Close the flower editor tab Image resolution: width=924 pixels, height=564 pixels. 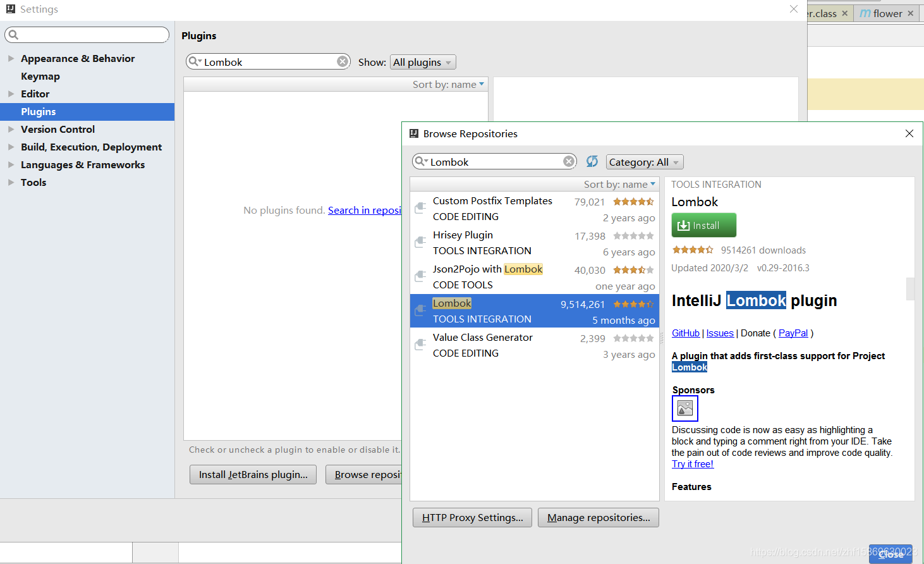point(910,13)
